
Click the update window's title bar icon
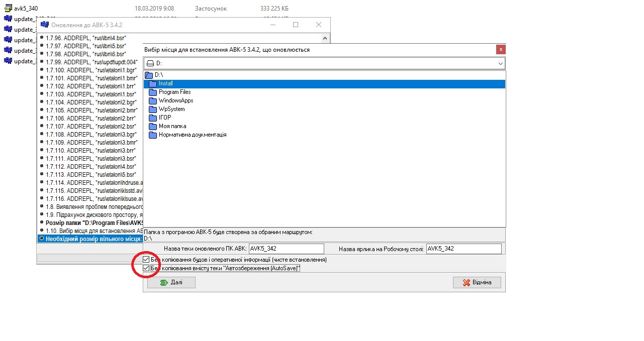[x=44, y=25]
